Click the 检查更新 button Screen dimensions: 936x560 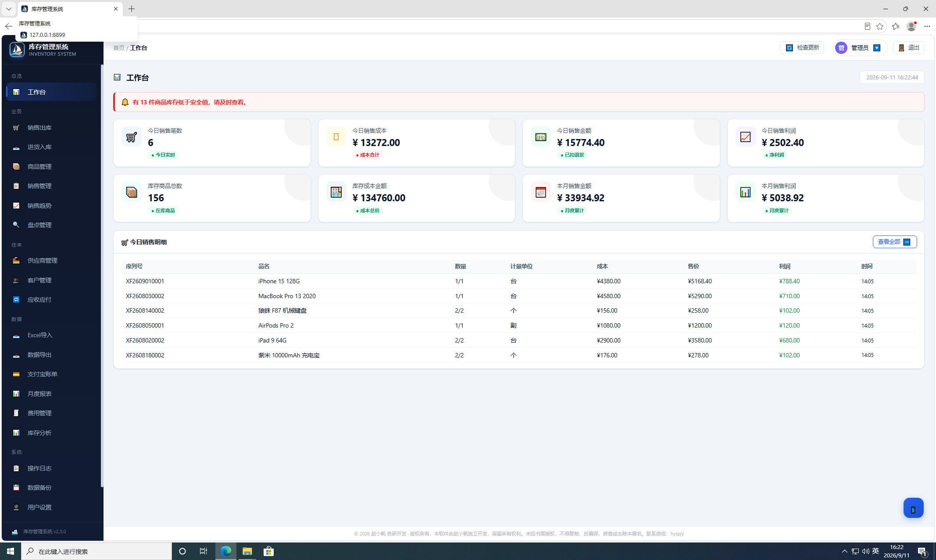[802, 47]
